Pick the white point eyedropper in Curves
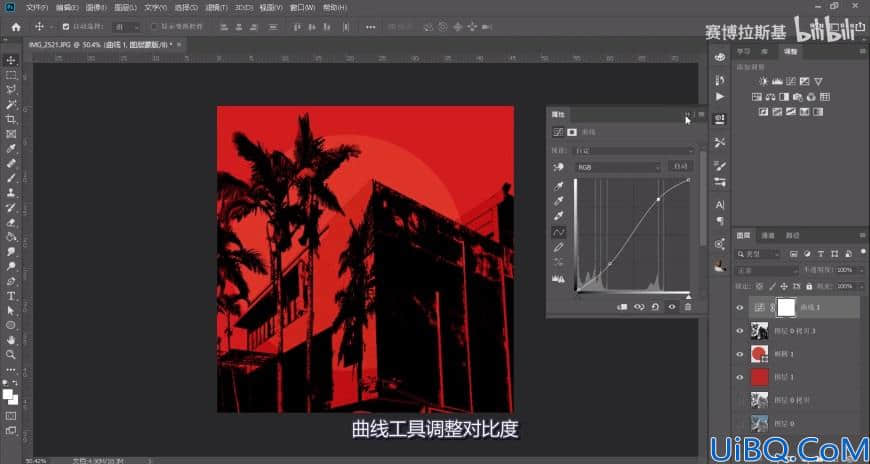This screenshot has width=870, height=464. point(559,216)
